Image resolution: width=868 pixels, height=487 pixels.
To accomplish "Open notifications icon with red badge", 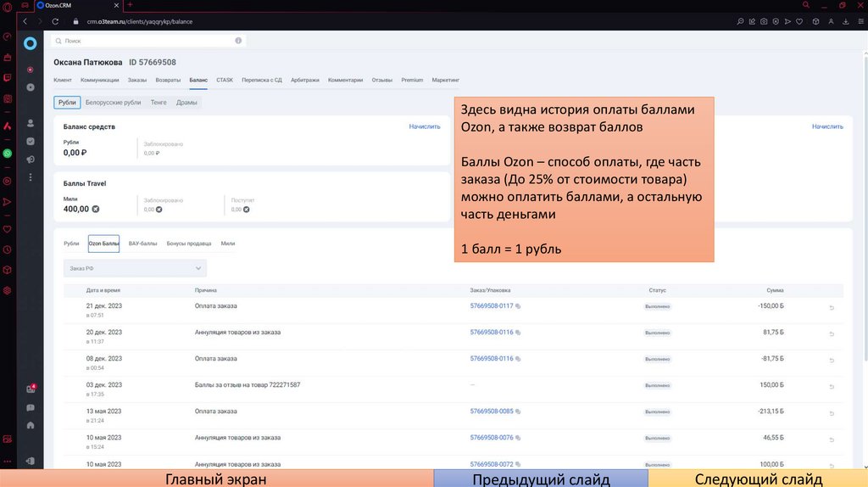I will pyautogui.click(x=31, y=389).
